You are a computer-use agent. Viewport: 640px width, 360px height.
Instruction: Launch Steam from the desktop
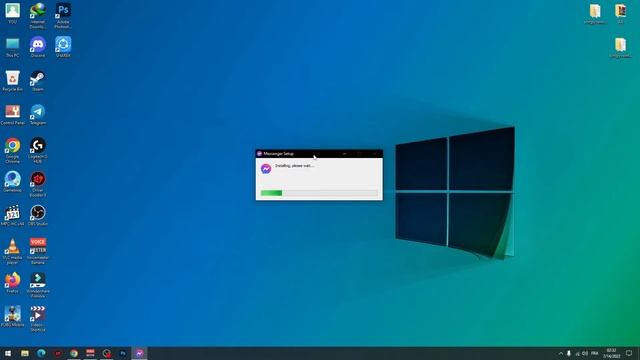[x=38, y=81]
